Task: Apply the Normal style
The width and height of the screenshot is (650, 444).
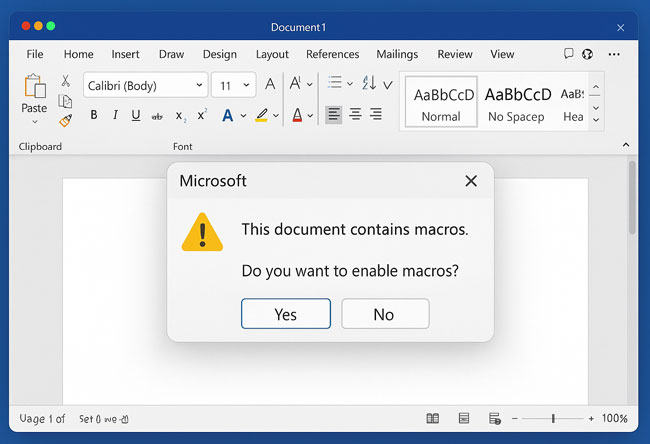Action: pos(441,102)
